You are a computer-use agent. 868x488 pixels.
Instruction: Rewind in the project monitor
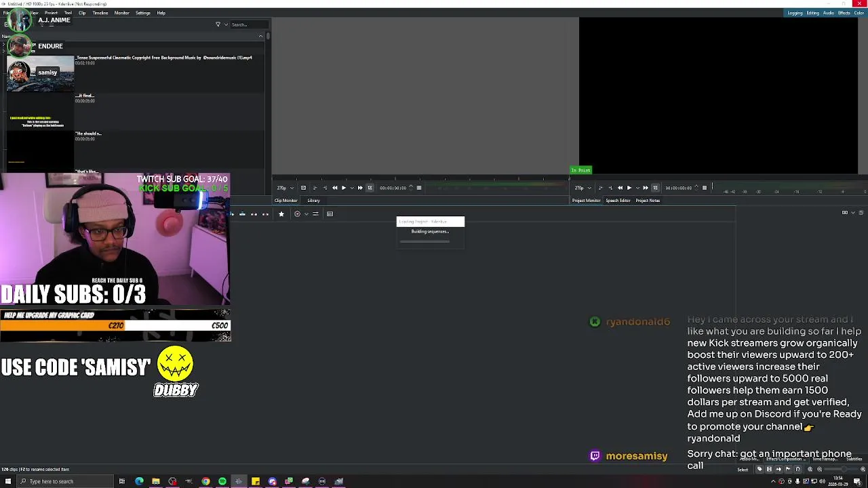click(x=620, y=188)
